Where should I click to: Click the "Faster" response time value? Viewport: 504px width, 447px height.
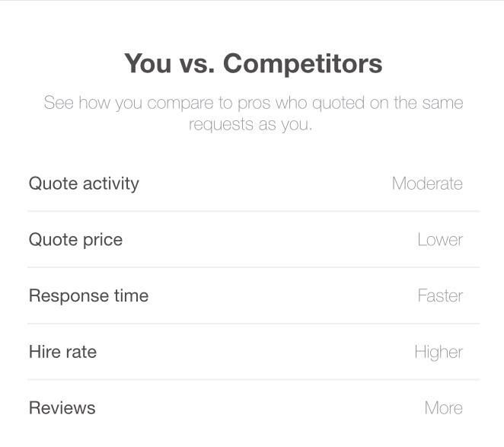click(440, 295)
